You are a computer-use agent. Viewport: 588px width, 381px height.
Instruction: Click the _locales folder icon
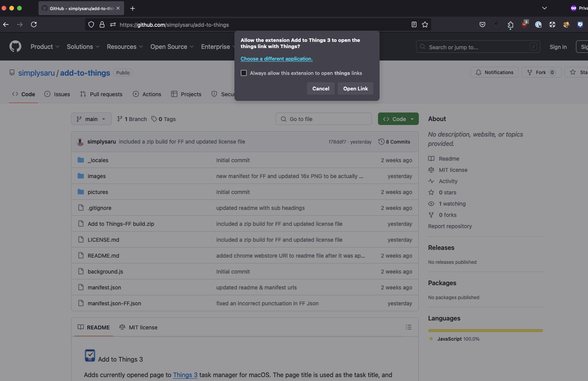pos(81,160)
